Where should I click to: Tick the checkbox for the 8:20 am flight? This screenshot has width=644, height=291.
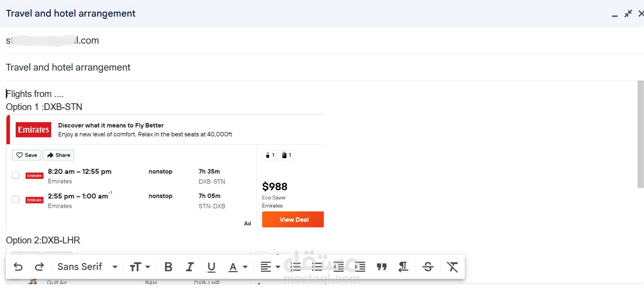click(x=16, y=175)
